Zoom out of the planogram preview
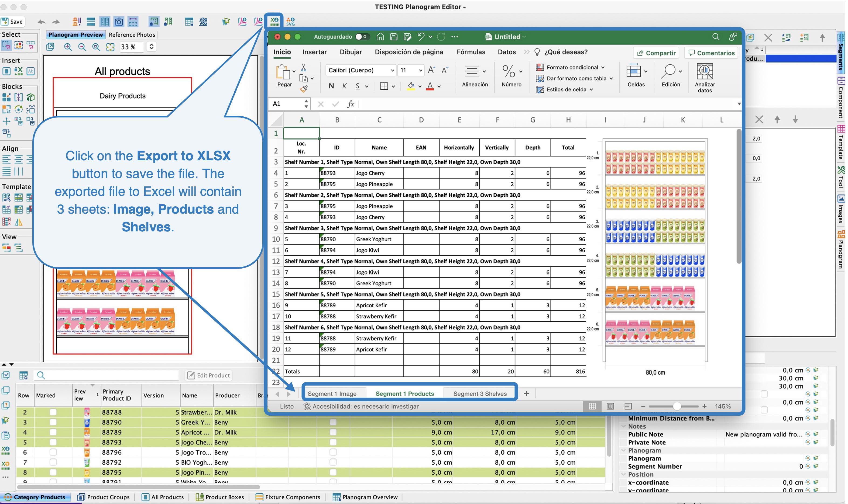Image resolution: width=848 pixels, height=504 pixels. pos(82,47)
